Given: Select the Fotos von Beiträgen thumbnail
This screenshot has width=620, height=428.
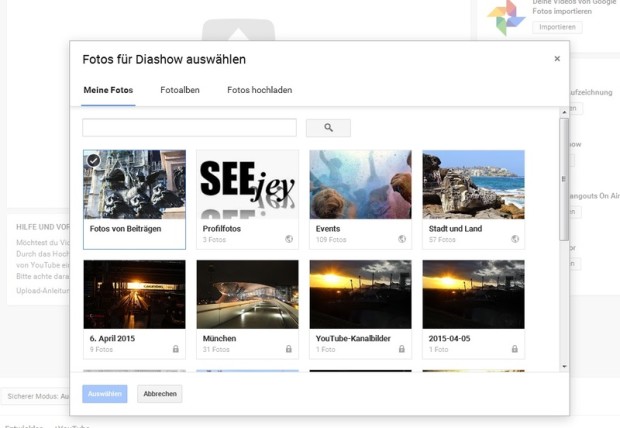Looking at the screenshot, I should point(134,184).
